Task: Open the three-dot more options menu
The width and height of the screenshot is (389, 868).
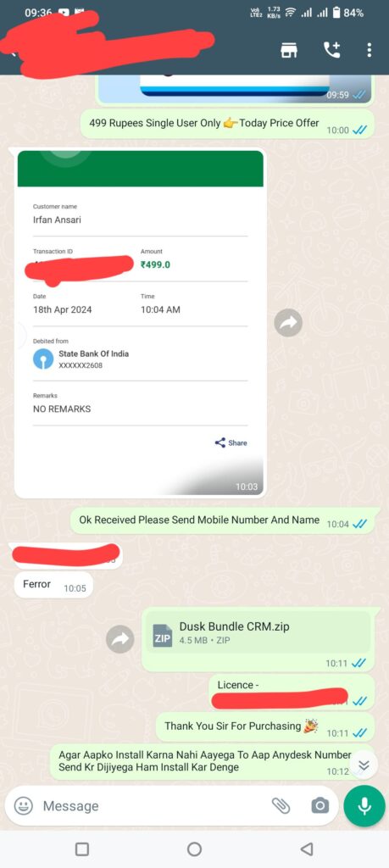Action: (369, 50)
